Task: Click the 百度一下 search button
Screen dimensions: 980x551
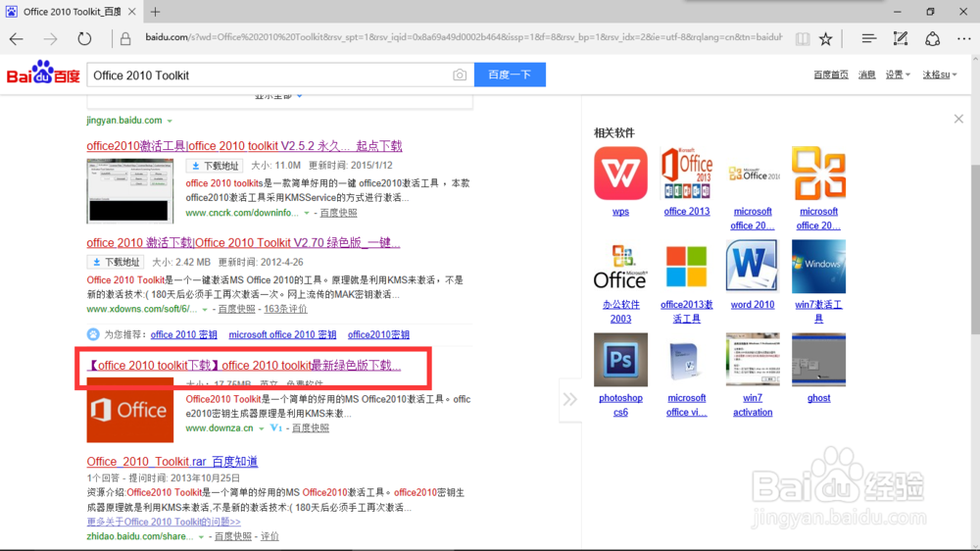Action: pyautogui.click(x=510, y=75)
